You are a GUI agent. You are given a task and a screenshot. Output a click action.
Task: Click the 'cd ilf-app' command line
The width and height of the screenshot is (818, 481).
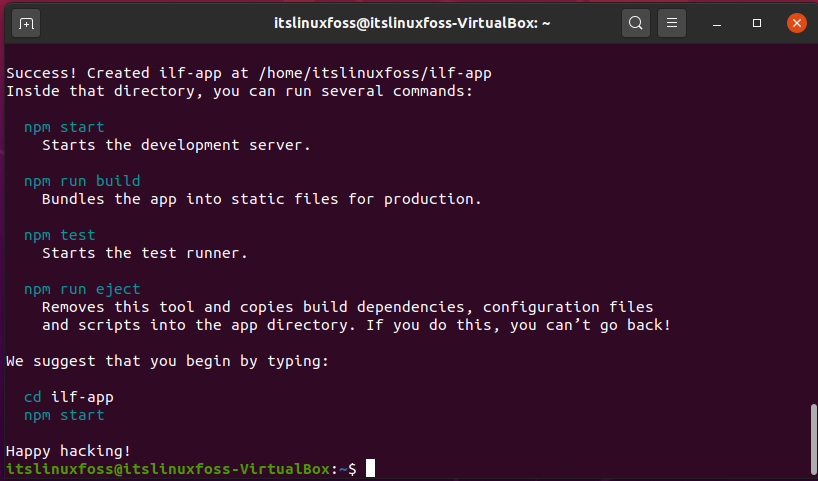tap(68, 398)
